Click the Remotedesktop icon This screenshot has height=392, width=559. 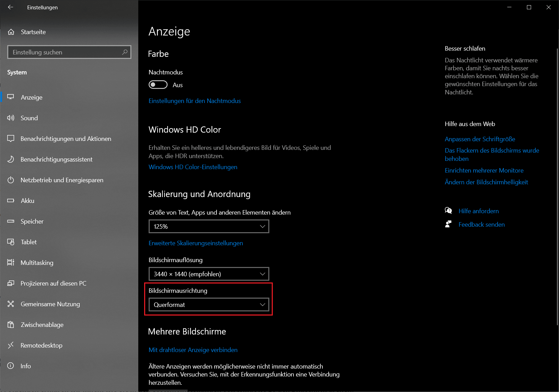11,345
